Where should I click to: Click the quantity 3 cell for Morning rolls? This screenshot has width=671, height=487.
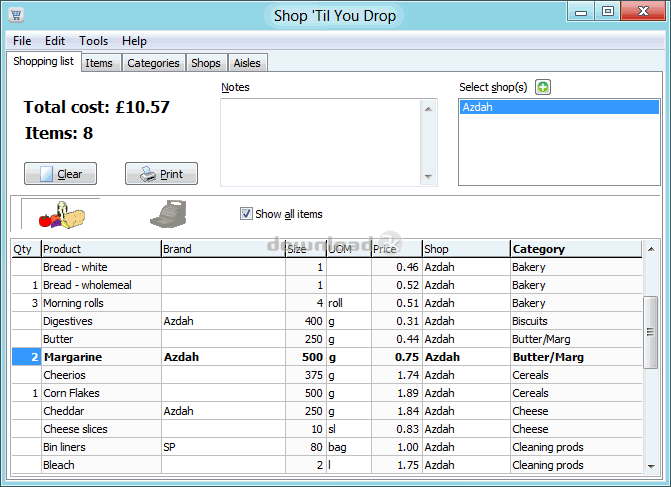pyautogui.click(x=27, y=303)
